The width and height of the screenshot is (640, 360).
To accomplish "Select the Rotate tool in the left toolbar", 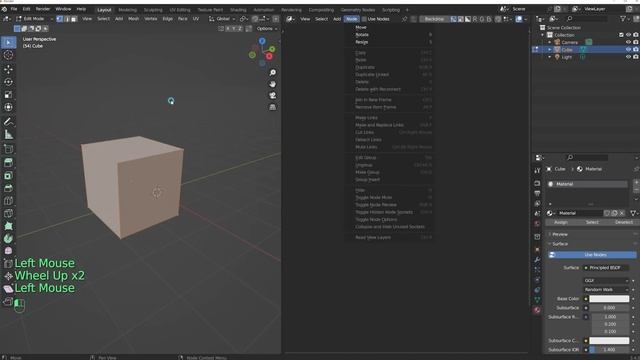I will click(8, 82).
